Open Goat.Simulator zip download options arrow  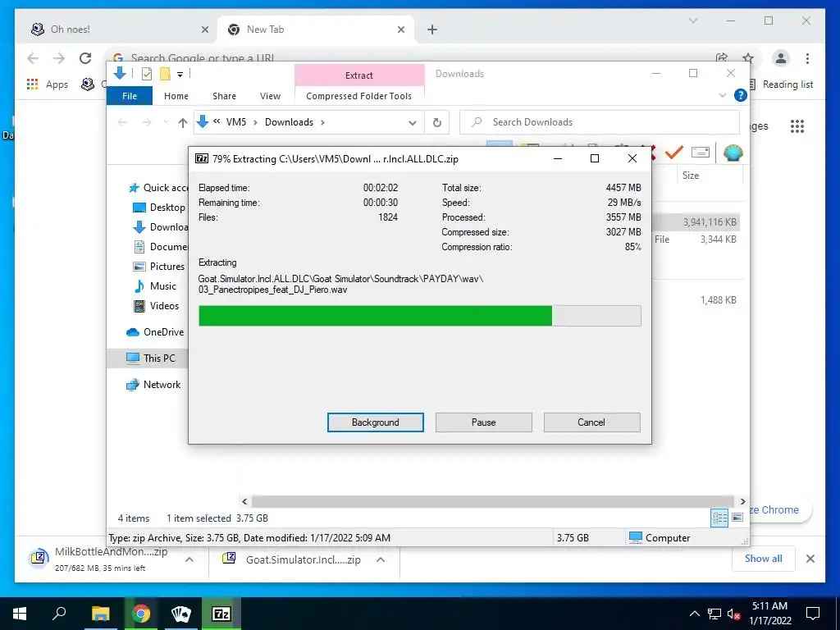(381, 559)
